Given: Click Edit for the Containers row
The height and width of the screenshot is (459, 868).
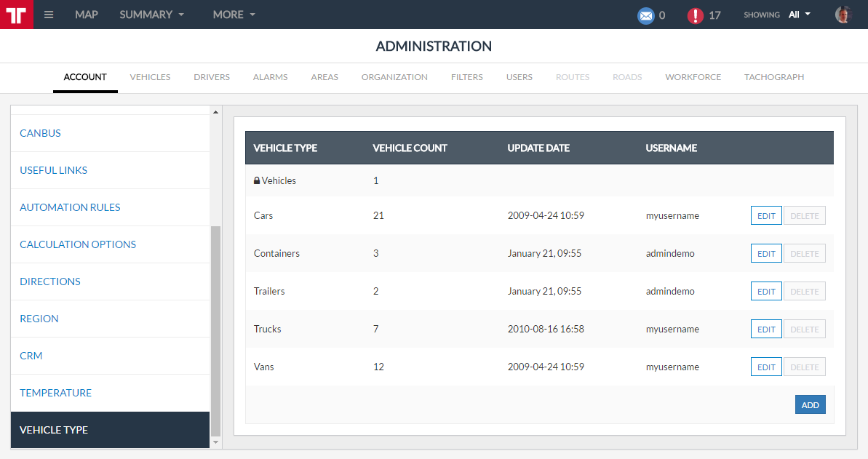Looking at the screenshot, I should [766, 254].
